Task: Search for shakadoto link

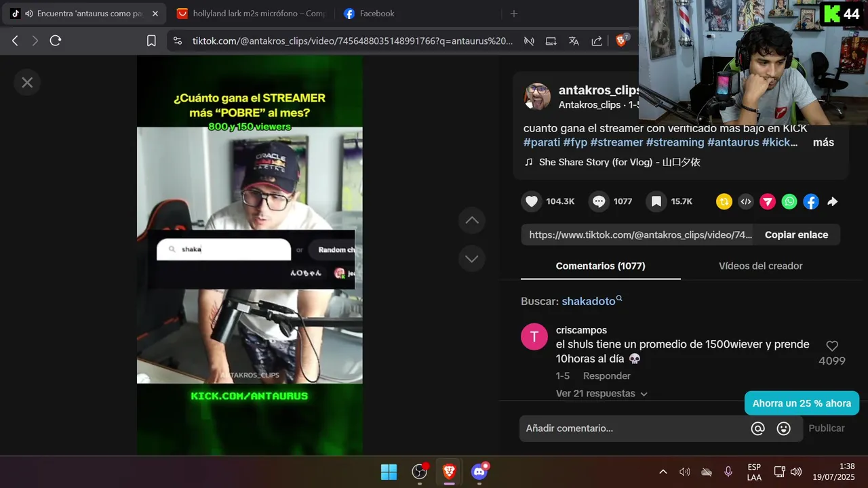Action: point(591,301)
